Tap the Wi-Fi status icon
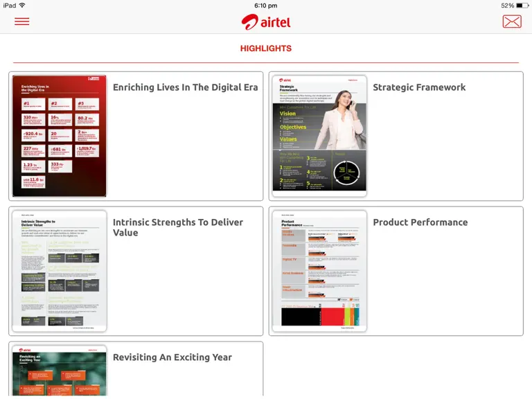The image size is (532, 399). point(22,5)
